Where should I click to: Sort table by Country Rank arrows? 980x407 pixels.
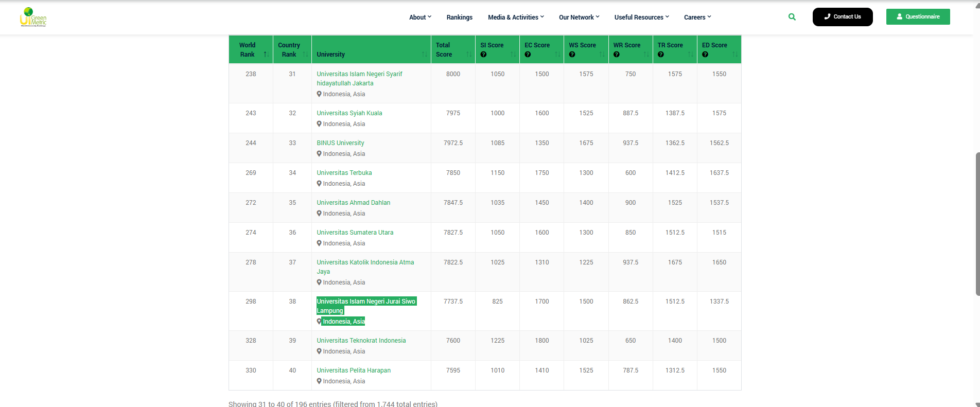[x=305, y=55]
